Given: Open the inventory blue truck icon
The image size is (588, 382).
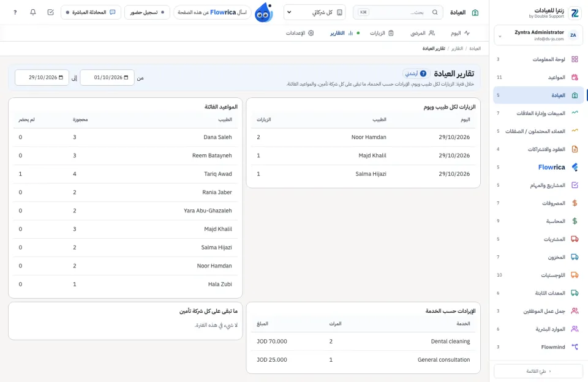Looking at the screenshot, I should [x=575, y=257].
